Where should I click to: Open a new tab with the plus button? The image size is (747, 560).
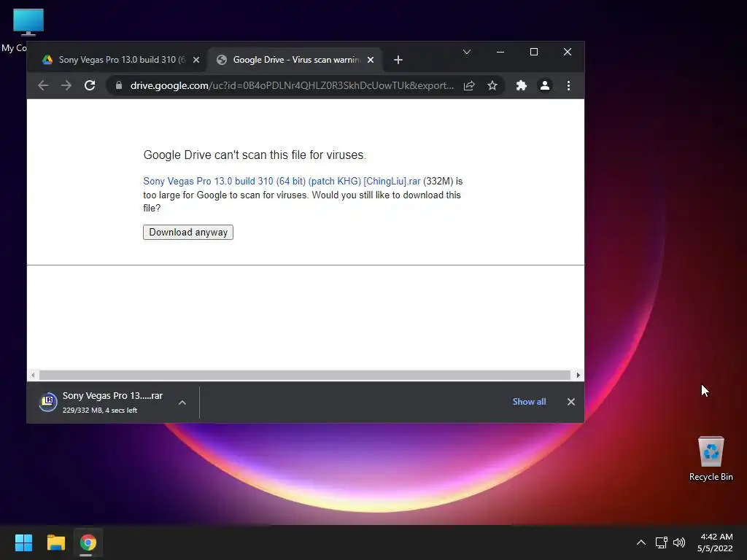click(x=398, y=60)
